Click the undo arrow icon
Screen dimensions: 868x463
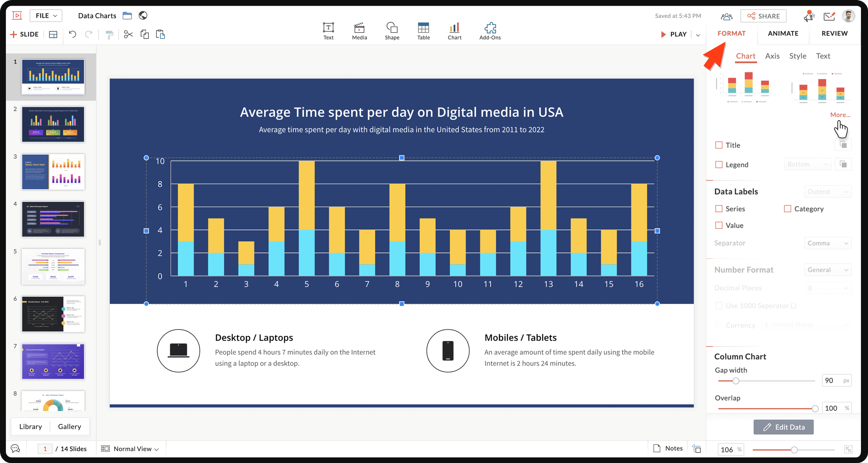[72, 34]
